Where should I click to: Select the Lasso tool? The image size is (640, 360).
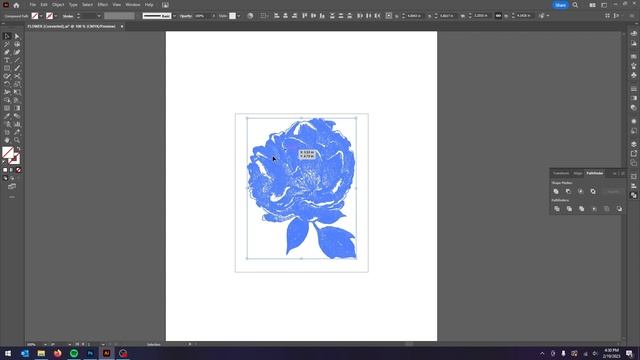[17, 44]
